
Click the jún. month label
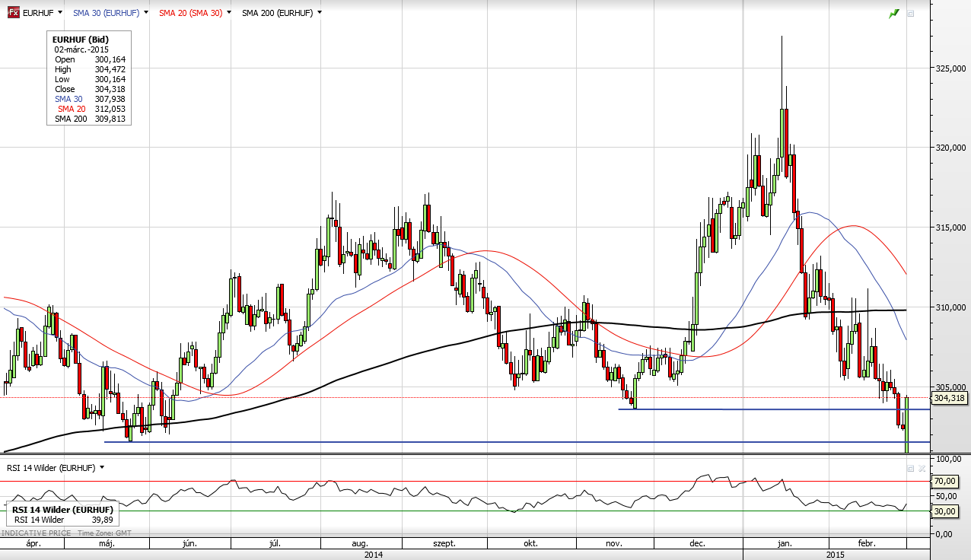[190, 543]
